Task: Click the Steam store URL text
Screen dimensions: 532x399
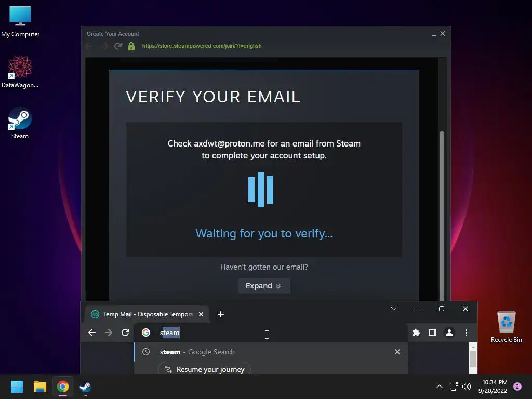Action: click(202, 46)
